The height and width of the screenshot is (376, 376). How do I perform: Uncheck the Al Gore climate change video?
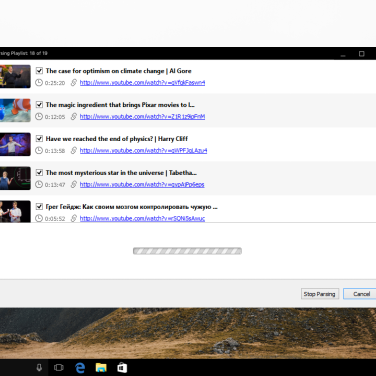[x=39, y=71]
